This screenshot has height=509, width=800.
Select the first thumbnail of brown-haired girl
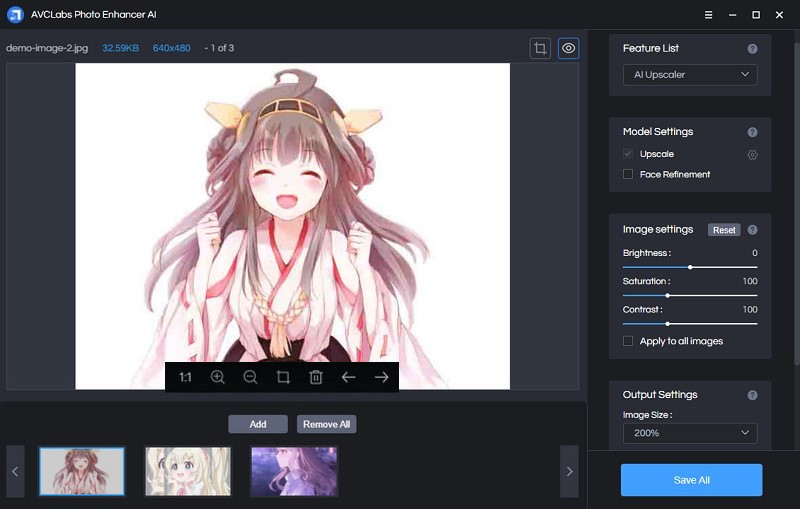(82, 472)
